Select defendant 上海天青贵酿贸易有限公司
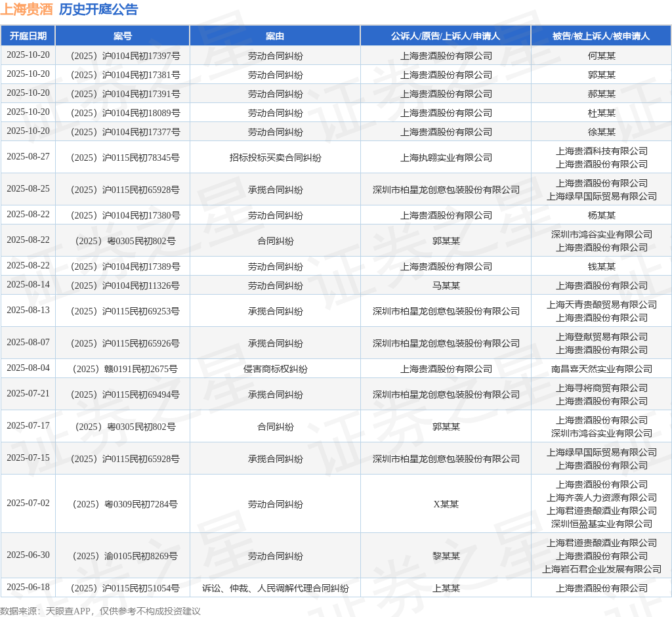 pyautogui.click(x=601, y=305)
